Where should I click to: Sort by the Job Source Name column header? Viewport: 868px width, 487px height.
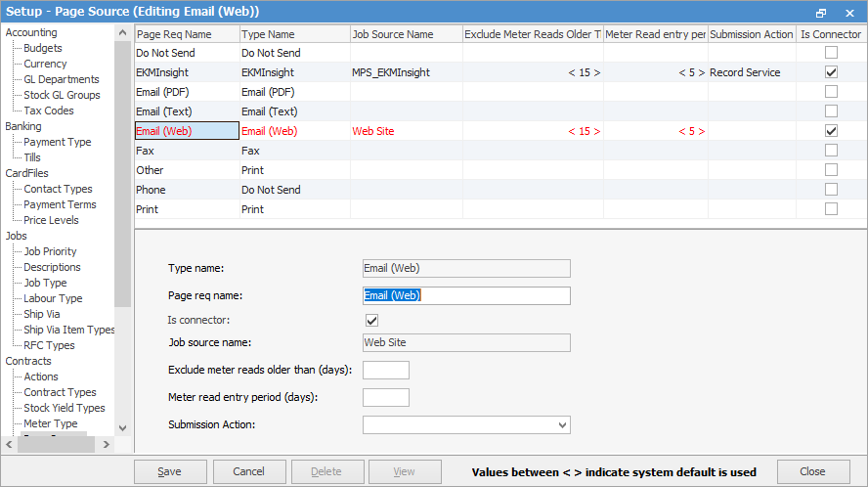pyautogui.click(x=406, y=34)
